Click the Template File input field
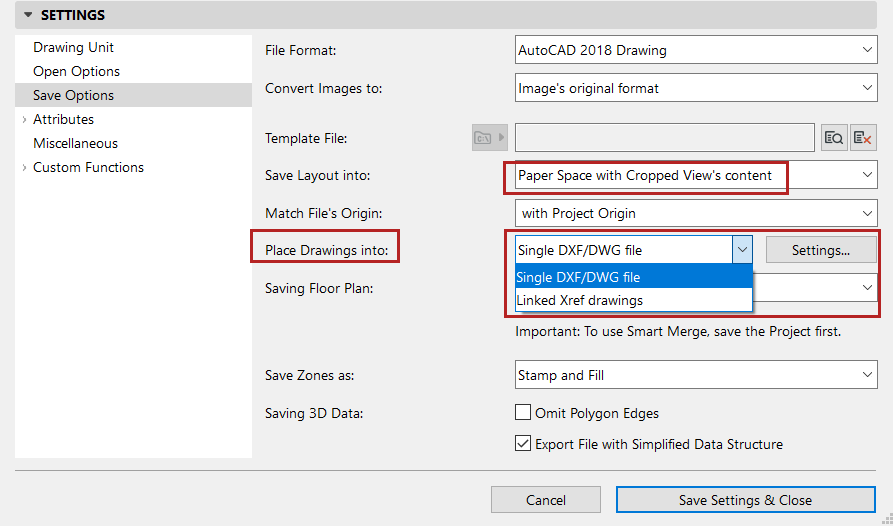Image resolution: width=893 pixels, height=526 pixels. pos(664,138)
